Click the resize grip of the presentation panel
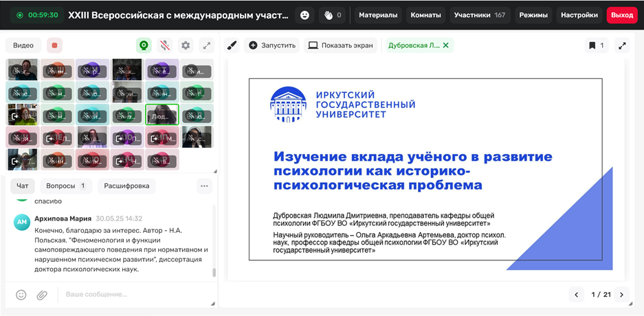Viewport: 644px width, 316px height. (x=630, y=304)
